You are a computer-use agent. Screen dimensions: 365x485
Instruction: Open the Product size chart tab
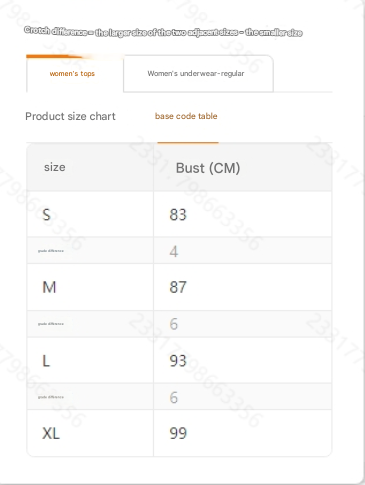click(70, 116)
